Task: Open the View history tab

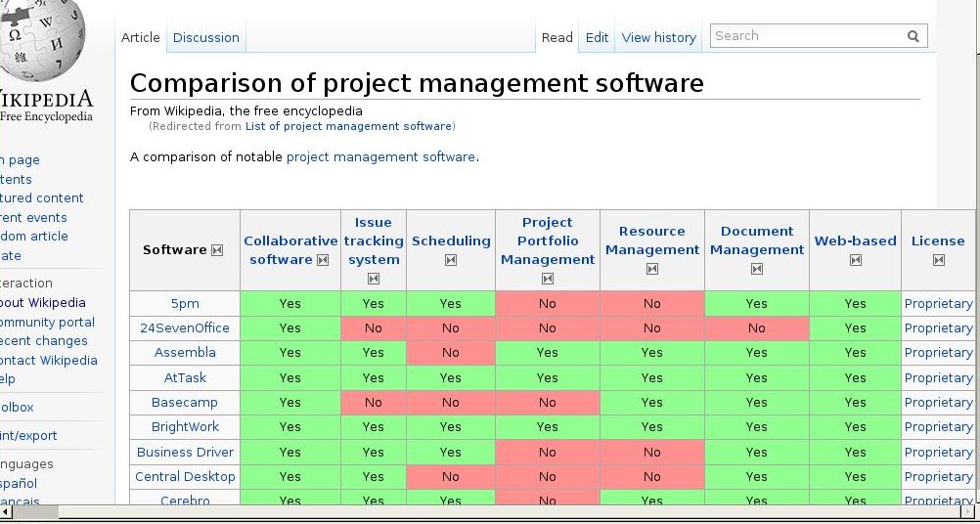Action: 659,37
